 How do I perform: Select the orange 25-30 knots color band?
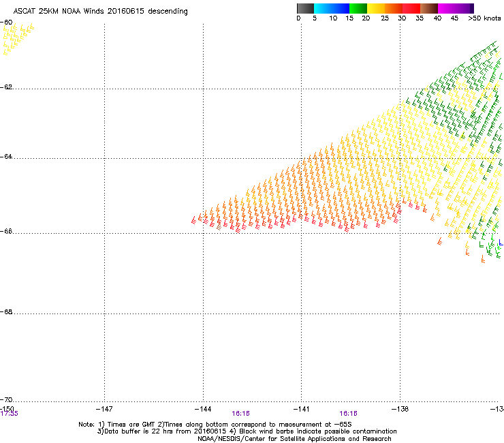[394, 8]
